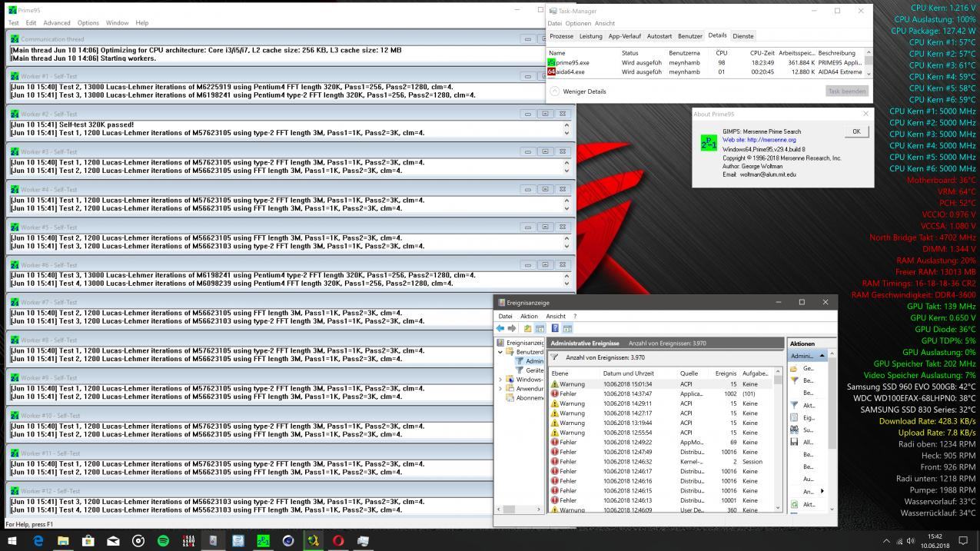Viewport: 980px width, 551px height.
Task: Open the Options menu in Prime95
Action: pos(88,23)
